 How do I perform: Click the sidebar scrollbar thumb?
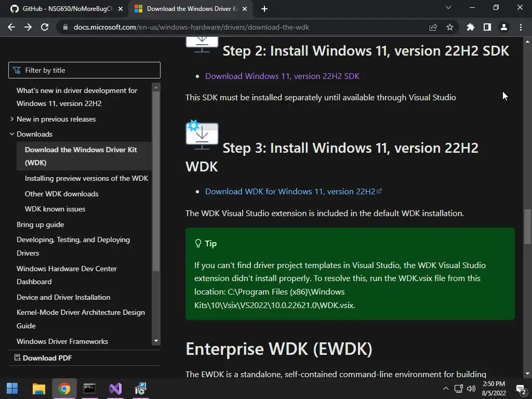[x=156, y=181]
